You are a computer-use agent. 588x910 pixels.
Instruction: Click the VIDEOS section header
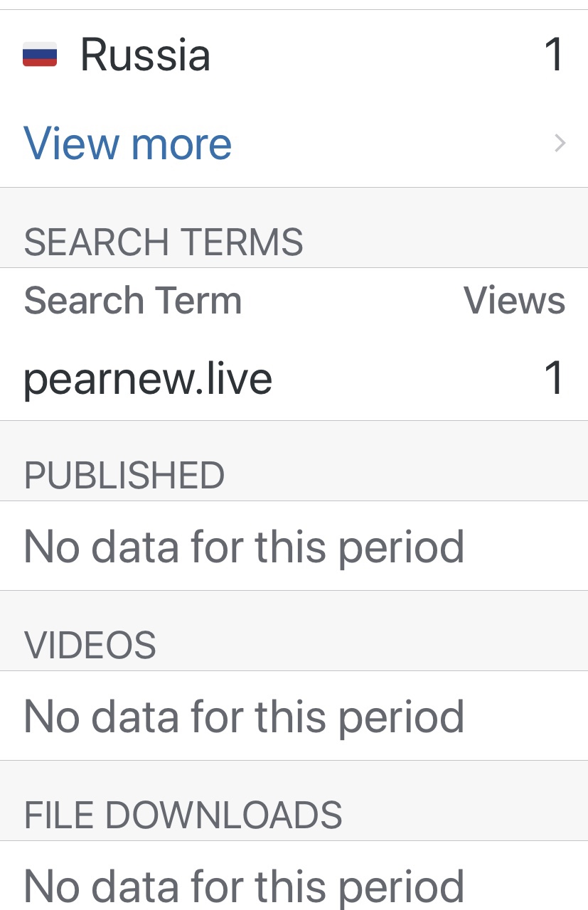(90, 645)
